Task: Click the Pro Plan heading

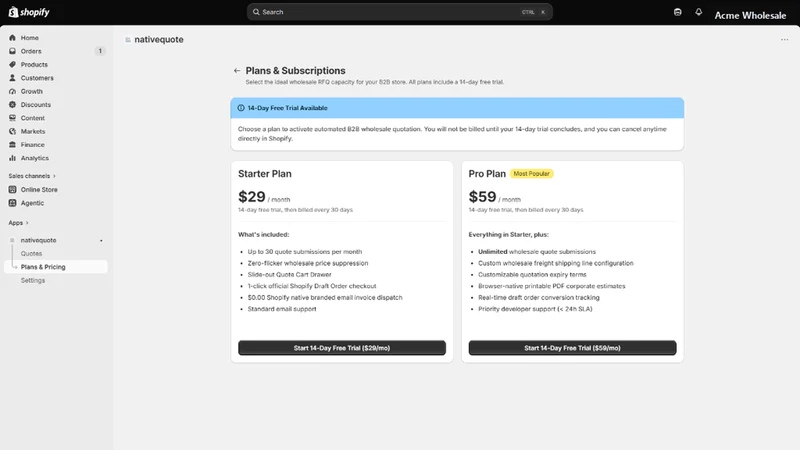Action: tap(487, 173)
